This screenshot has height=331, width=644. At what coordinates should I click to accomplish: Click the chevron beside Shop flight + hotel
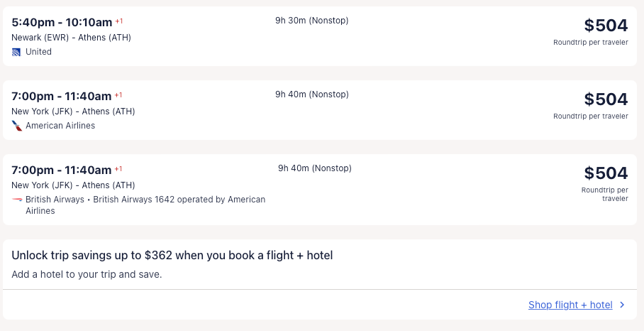[x=622, y=305]
